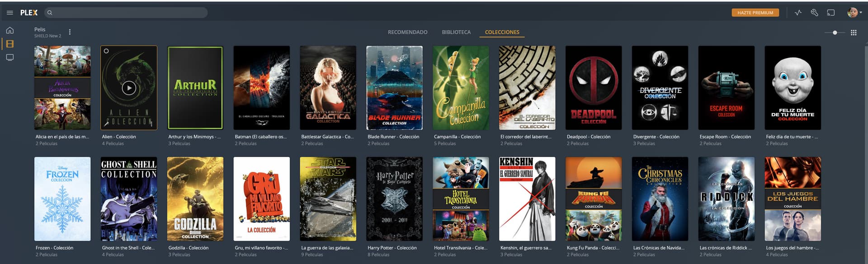Open the Escape Room Colección poster
The width and height of the screenshot is (868, 264).
point(726,88)
